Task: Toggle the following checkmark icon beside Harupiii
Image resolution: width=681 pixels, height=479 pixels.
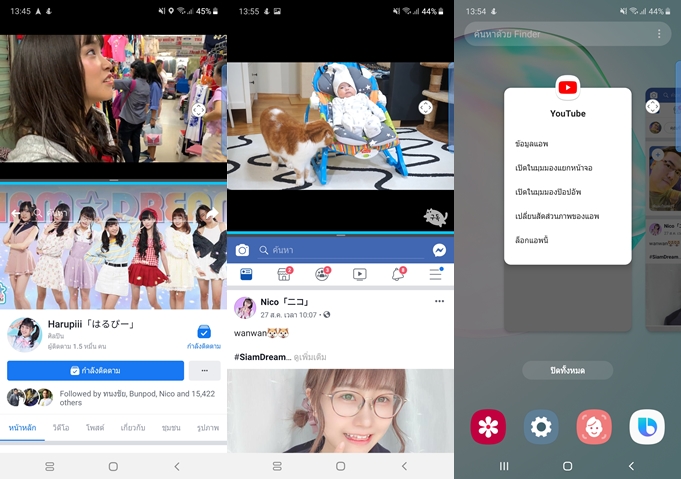Action: (x=204, y=333)
